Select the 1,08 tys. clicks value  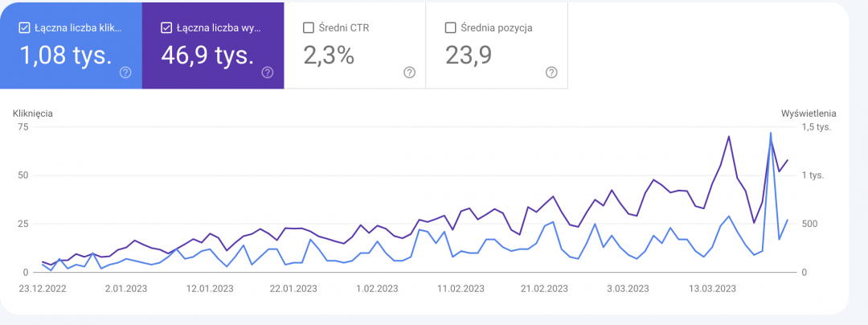(66, 55)
